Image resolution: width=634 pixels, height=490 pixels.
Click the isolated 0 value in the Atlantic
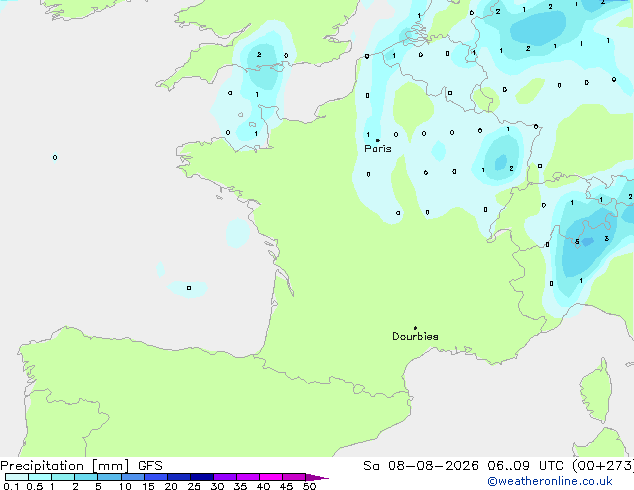55,157
